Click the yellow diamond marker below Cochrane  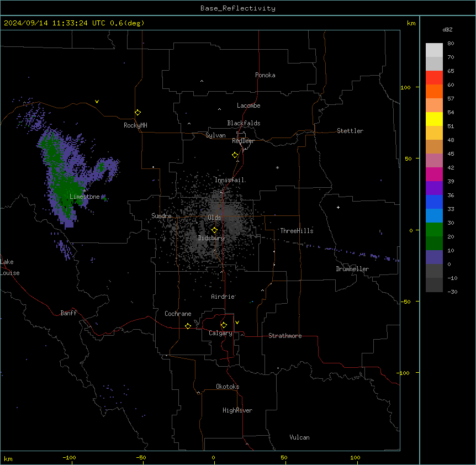click(188, 326)
